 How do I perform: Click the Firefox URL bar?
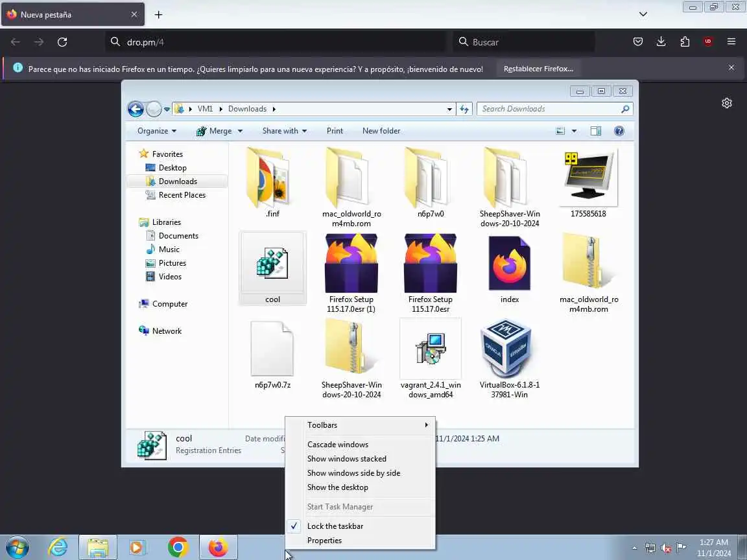276,42
